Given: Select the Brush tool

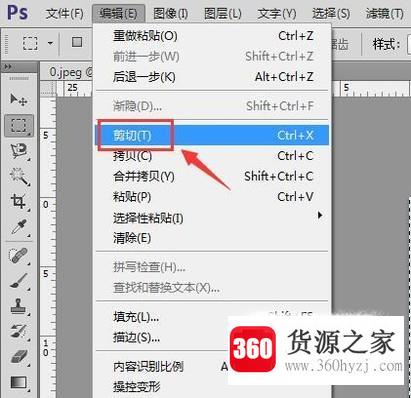Looking at the screenshot, I should pos(18,281).
